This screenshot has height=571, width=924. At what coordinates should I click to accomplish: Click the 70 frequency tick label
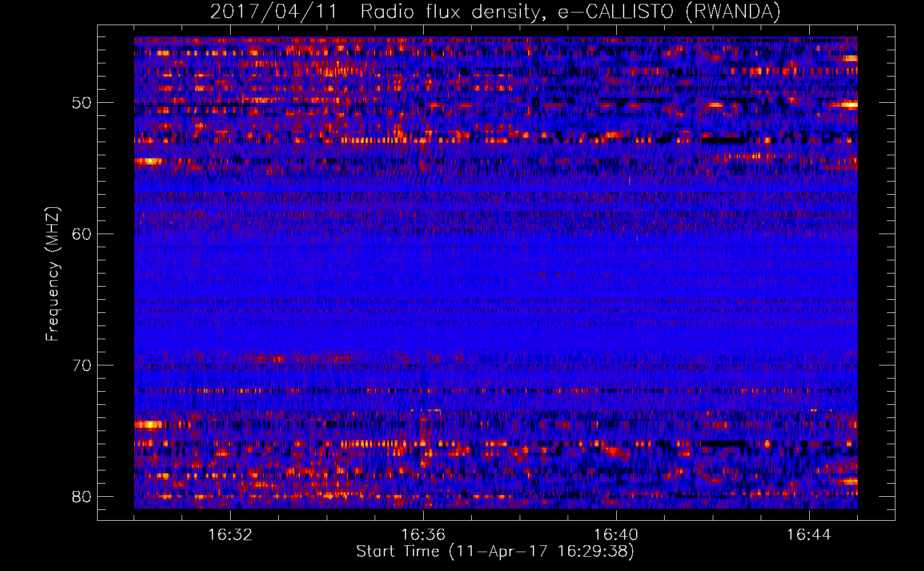(x=82, y=365)
